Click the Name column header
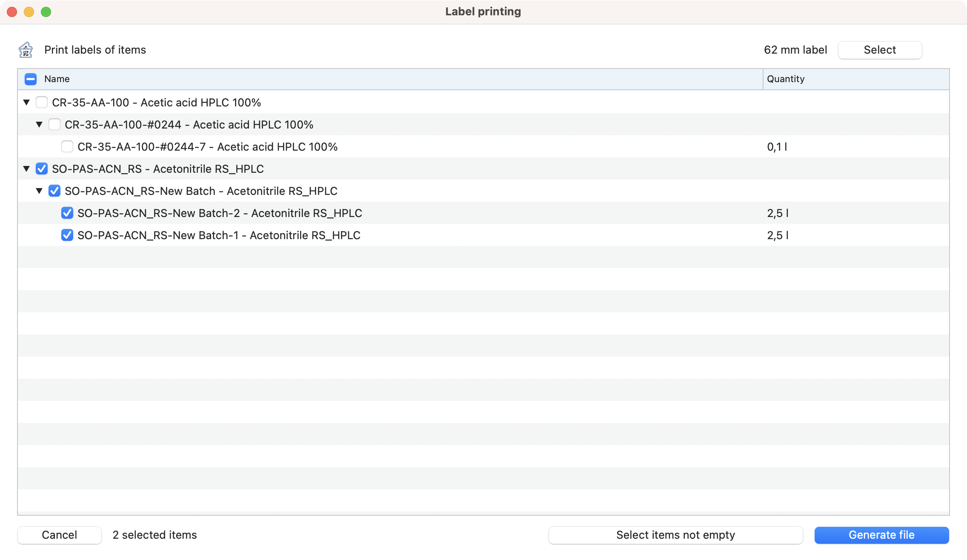 [x=57, y=79]
